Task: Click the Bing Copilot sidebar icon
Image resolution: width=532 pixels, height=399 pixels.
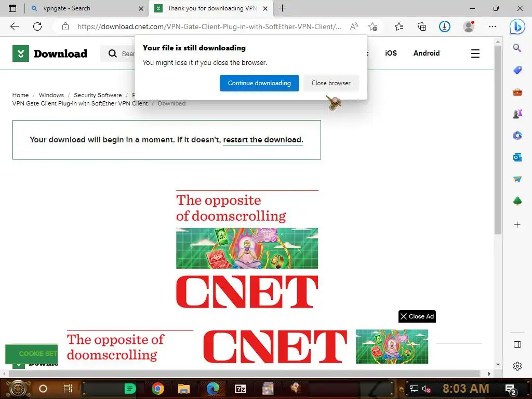Action: (x=517, y=26)
